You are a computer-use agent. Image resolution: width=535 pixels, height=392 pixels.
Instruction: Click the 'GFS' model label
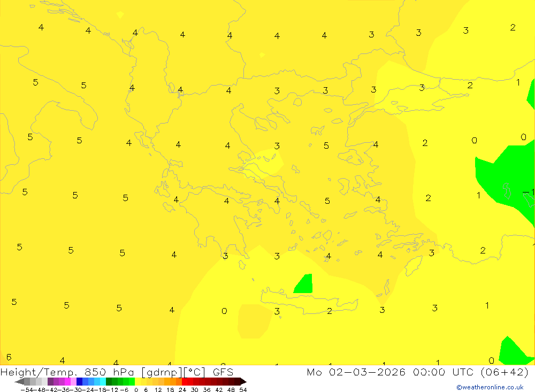tap(223, 372)
